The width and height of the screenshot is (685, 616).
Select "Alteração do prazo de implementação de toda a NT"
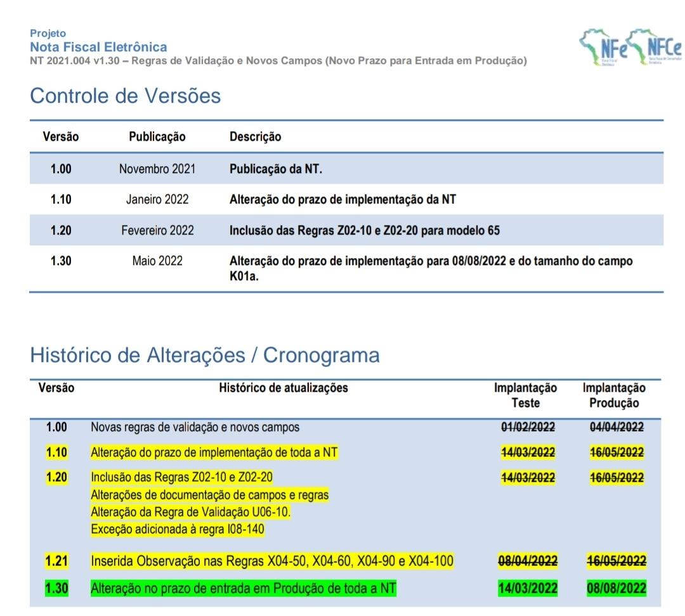[x=214, y=452]
